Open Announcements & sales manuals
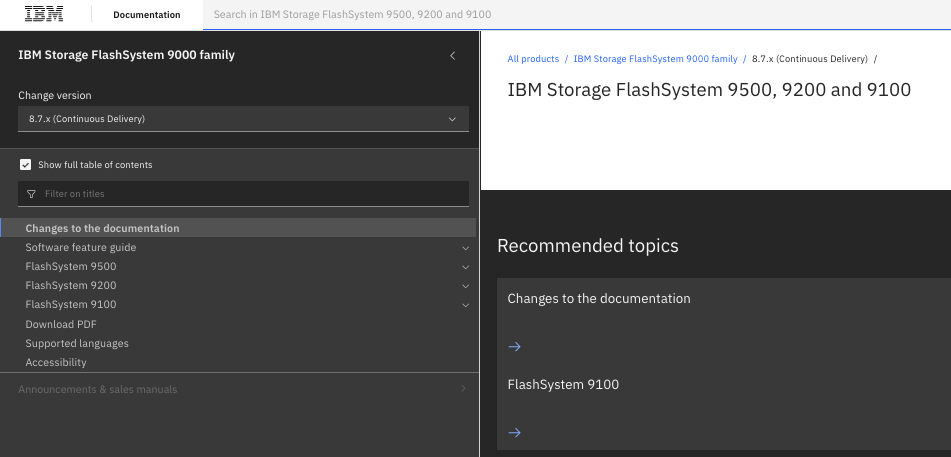 pos(98,390)
